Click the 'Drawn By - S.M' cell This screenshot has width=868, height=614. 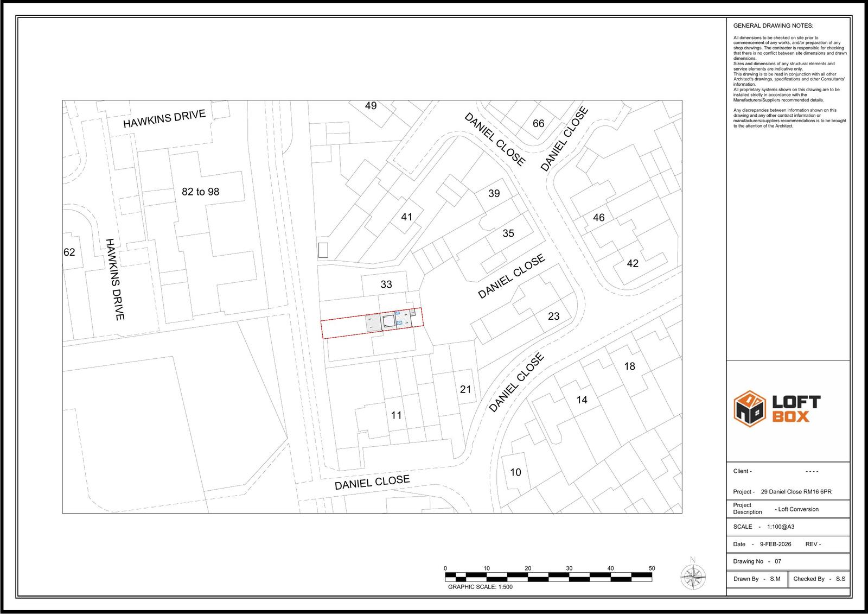(756, 579)
